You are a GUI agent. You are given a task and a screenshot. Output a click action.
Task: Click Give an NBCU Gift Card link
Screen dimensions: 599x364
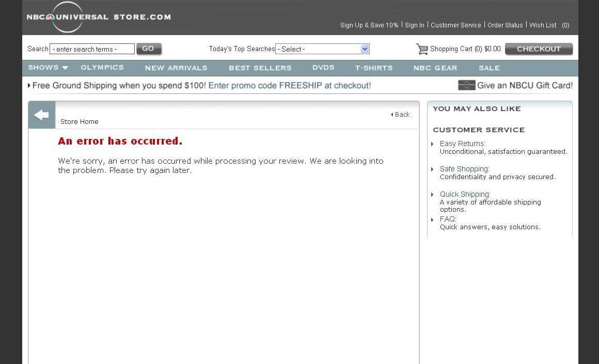525,86
